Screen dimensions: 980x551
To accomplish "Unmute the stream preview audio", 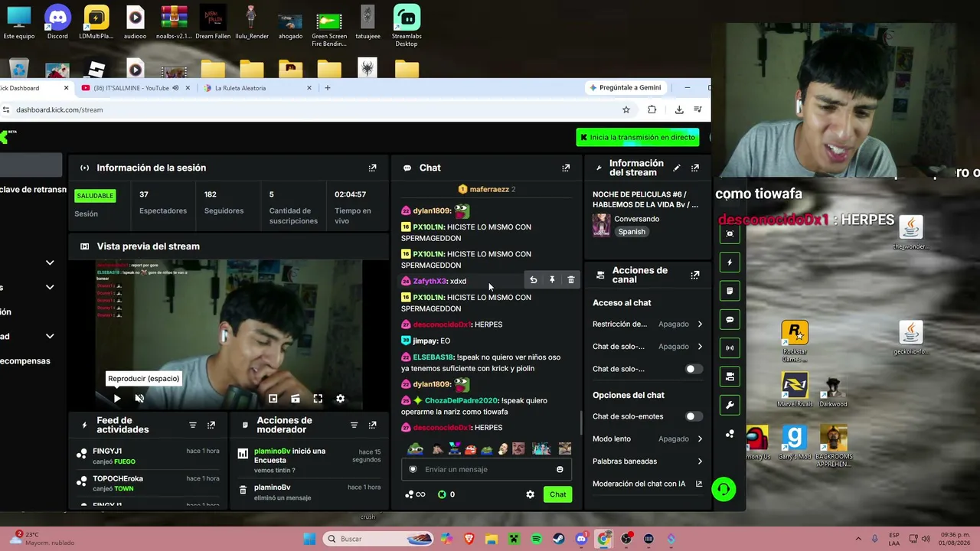I will (x=139, y=398).
